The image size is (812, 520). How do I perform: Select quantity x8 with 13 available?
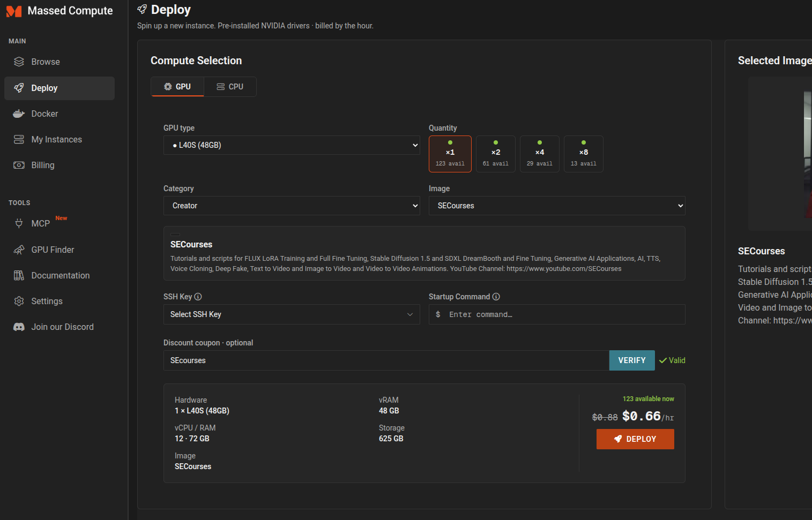[x=584, y=154]
